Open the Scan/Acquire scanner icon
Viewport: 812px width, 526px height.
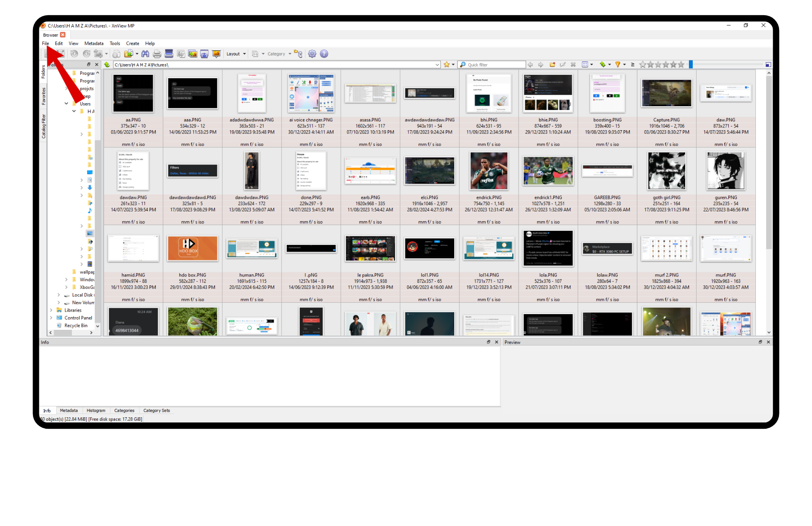[x=169, y=54]
